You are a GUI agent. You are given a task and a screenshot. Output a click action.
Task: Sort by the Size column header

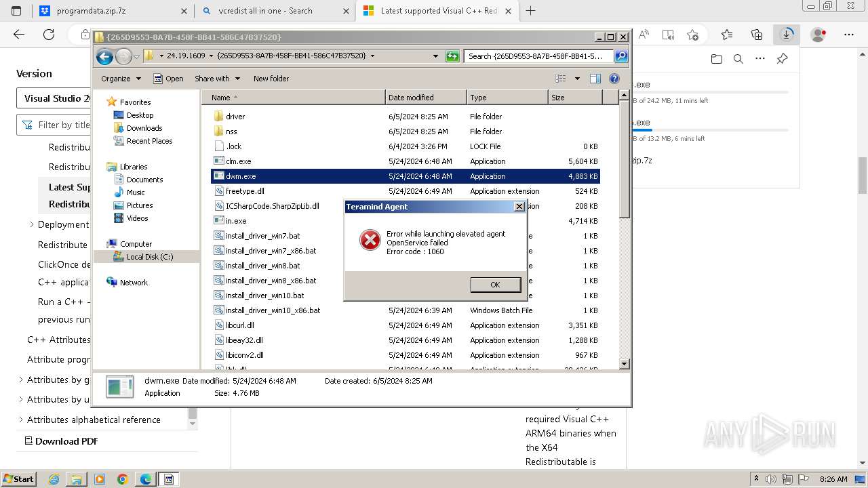pos(575,98)
